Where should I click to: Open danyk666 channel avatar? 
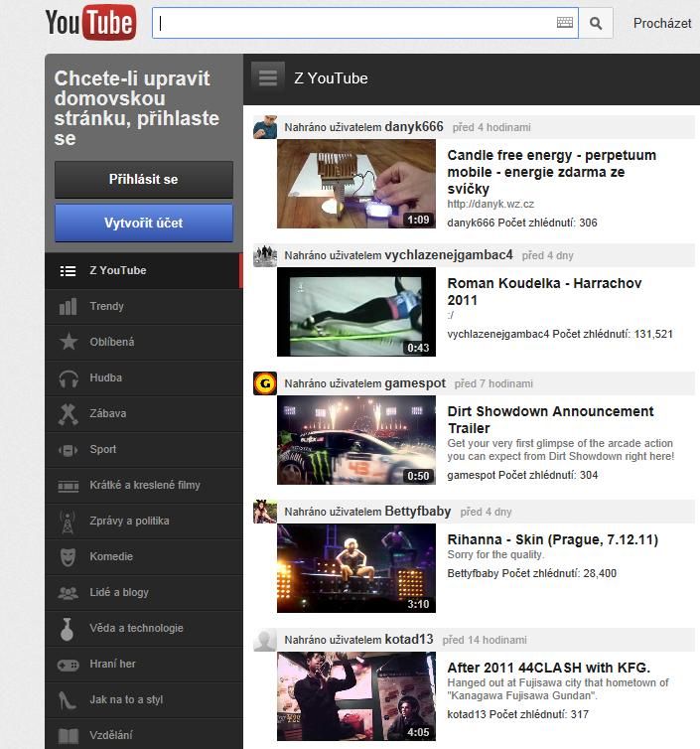(x=265, y=126)
